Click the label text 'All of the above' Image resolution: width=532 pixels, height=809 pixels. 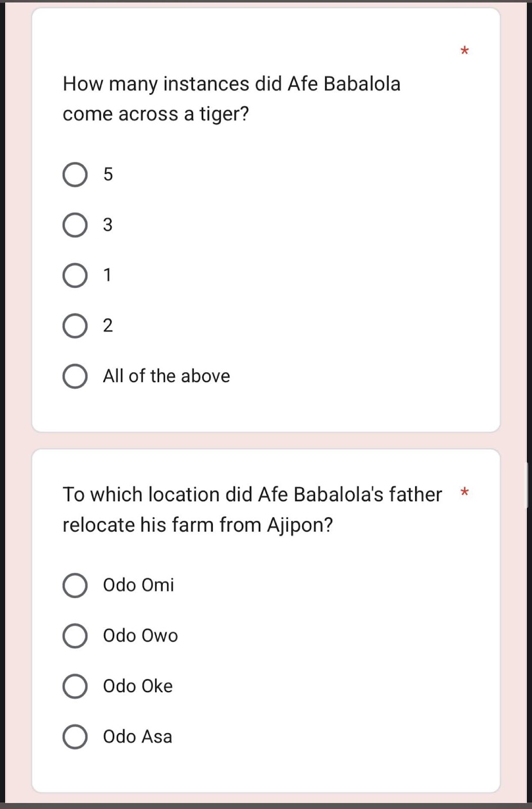166,376
